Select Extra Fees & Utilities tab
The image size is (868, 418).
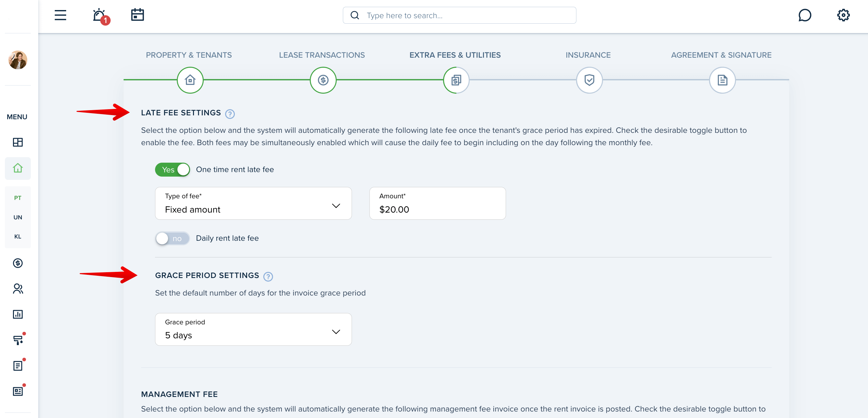455,55
